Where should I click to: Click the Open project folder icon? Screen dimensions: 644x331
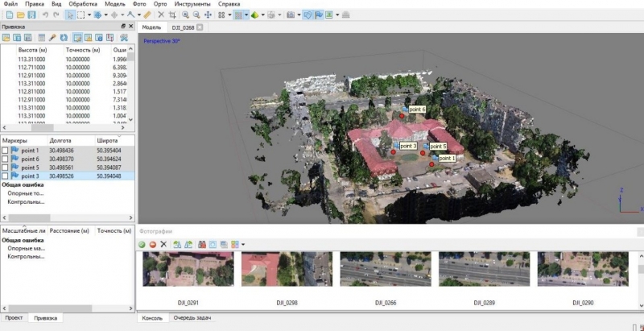coord(17,14)
